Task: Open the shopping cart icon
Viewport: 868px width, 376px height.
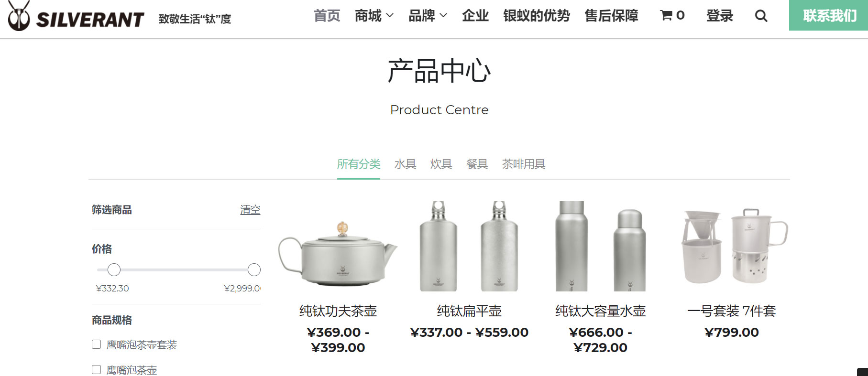Action: point(666,15)
